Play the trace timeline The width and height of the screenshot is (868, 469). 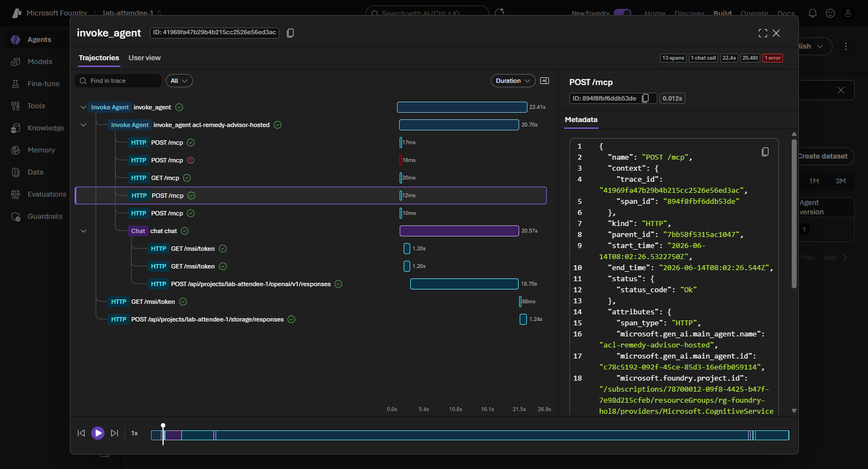98,433
